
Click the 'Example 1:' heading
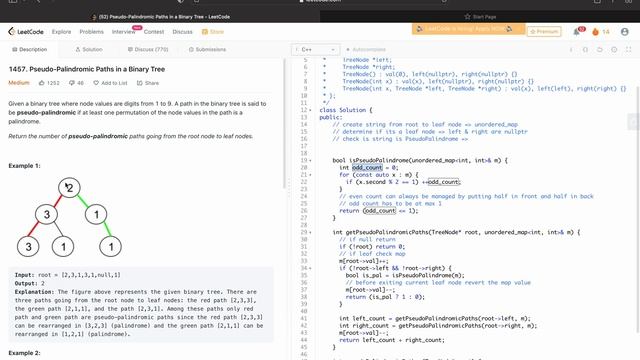[24, 166]
